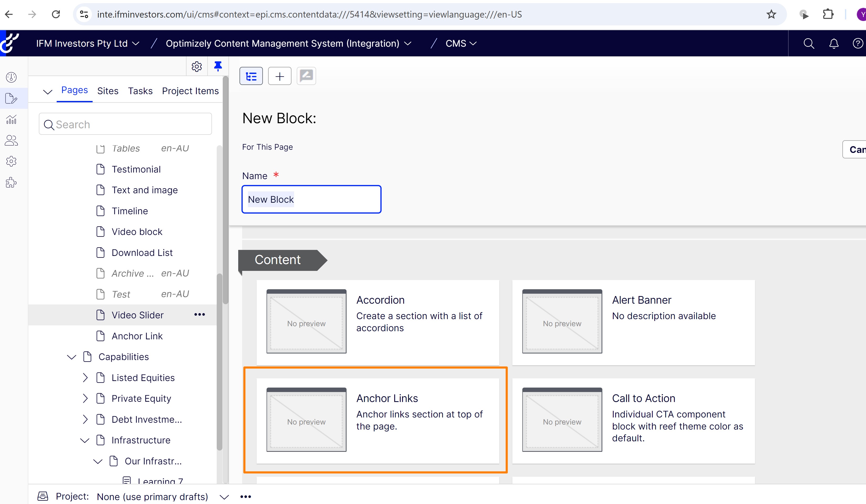The image size is (866, 504).
Task: Toggle the structure tree view button
Action: point(251,76)
